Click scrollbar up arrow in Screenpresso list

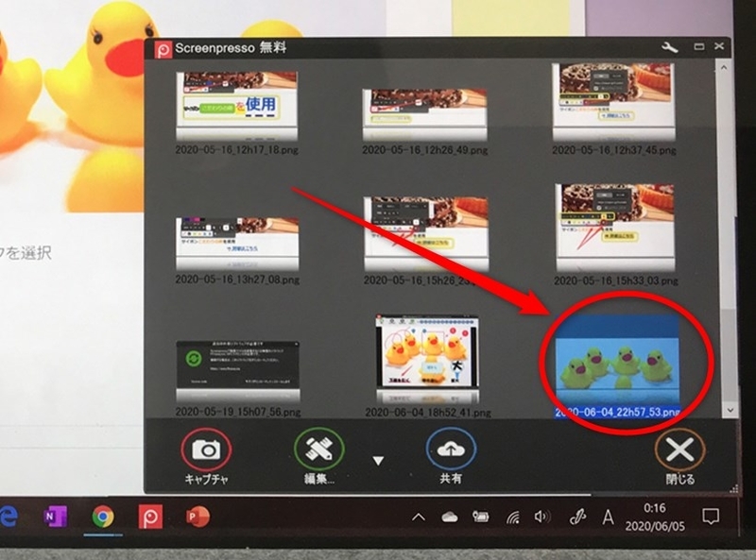(x=724, y=67)
